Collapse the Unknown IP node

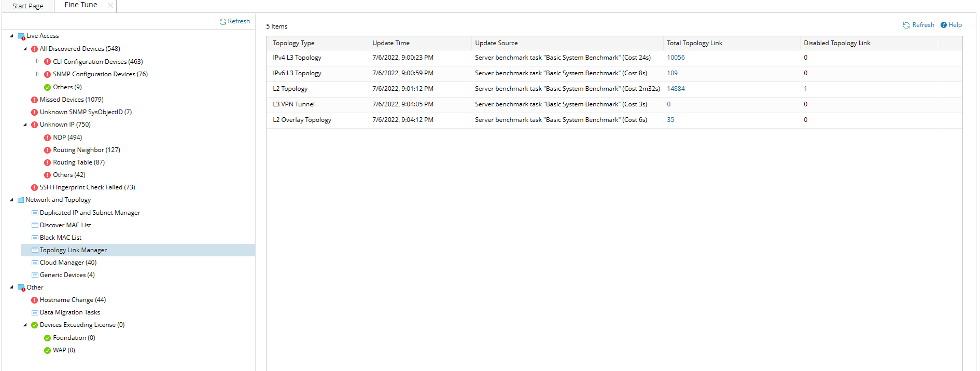(25, 125)
